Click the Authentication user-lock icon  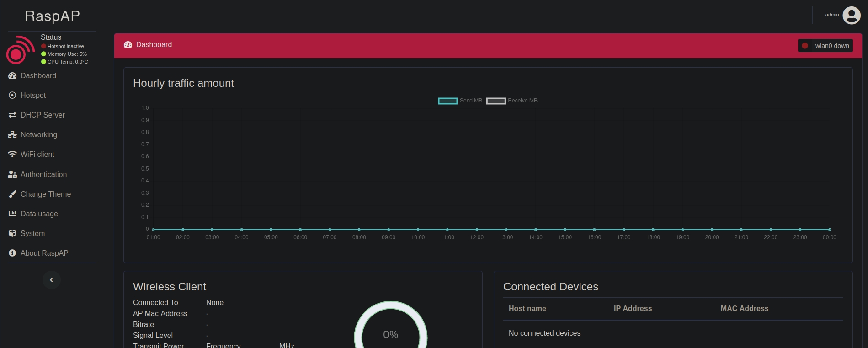(12, 175)
